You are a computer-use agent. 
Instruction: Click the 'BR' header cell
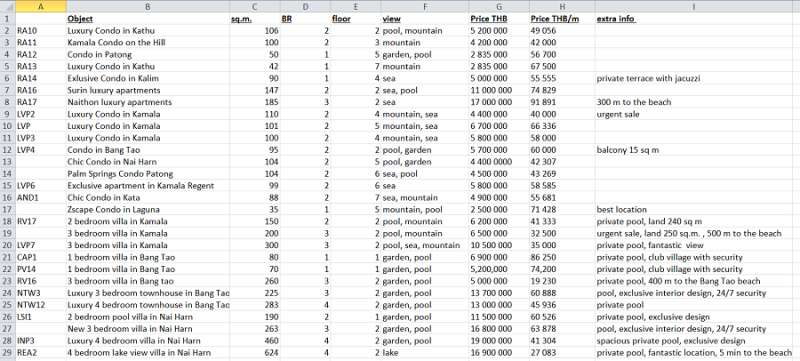click(x=305, y=19)
